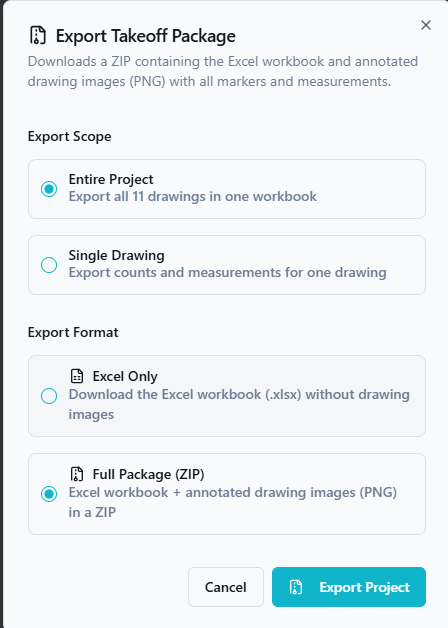Screen dimensions: 448x628
Task: Click the Cancel button
Action: coord(226,587)
